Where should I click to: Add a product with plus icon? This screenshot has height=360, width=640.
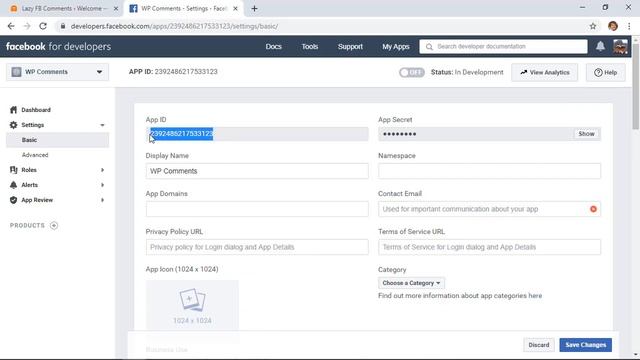[x=54, y=225]
